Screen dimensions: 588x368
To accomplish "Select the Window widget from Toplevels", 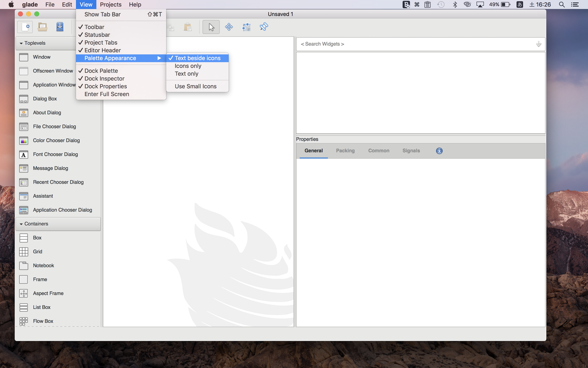I will (43, 57).
